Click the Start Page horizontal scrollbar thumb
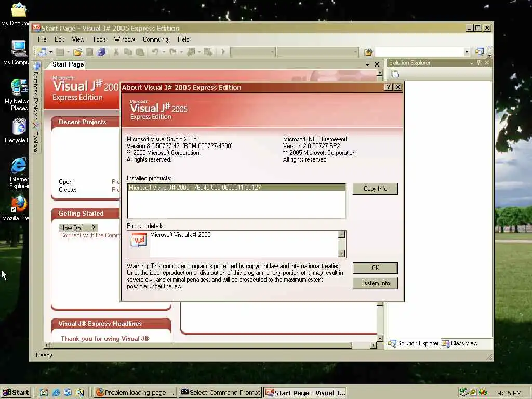Viewport: 532px width, 399px height. 201,345
